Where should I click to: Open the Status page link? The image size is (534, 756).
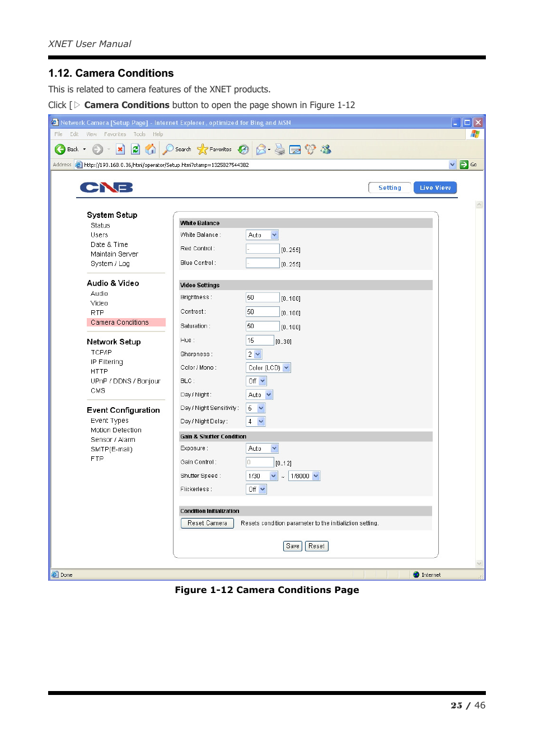point(100,226)
